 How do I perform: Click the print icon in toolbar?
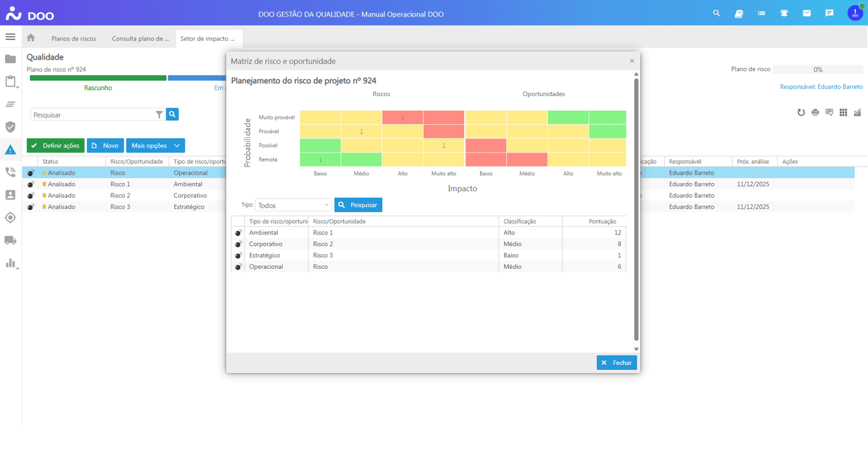click(x=815, y=113)
